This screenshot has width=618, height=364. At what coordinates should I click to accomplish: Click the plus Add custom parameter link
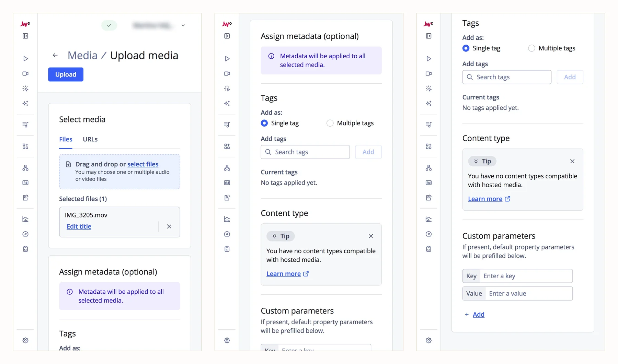(474, 314)
